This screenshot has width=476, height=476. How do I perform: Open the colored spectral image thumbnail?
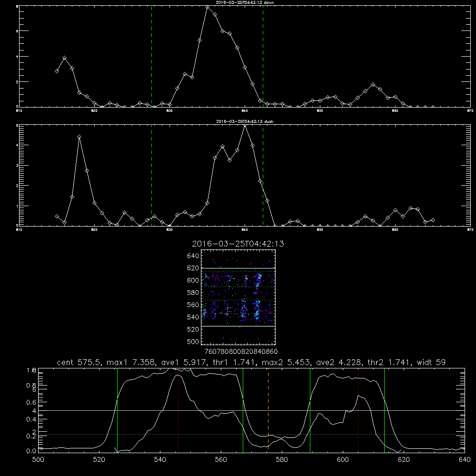238,297
